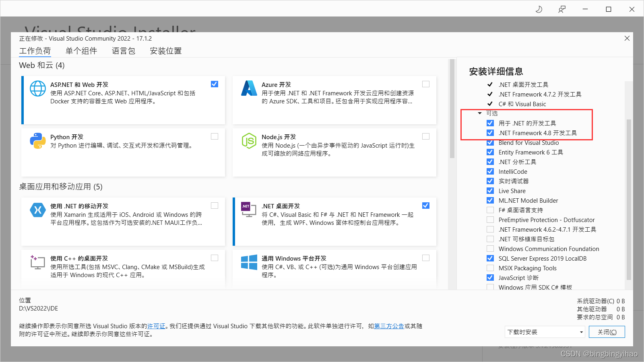Image resolution: width=644 pixels, height=362 pixels.
Task: Open the 下载时安装 install mode dropdown
Action: click(545, 332)
